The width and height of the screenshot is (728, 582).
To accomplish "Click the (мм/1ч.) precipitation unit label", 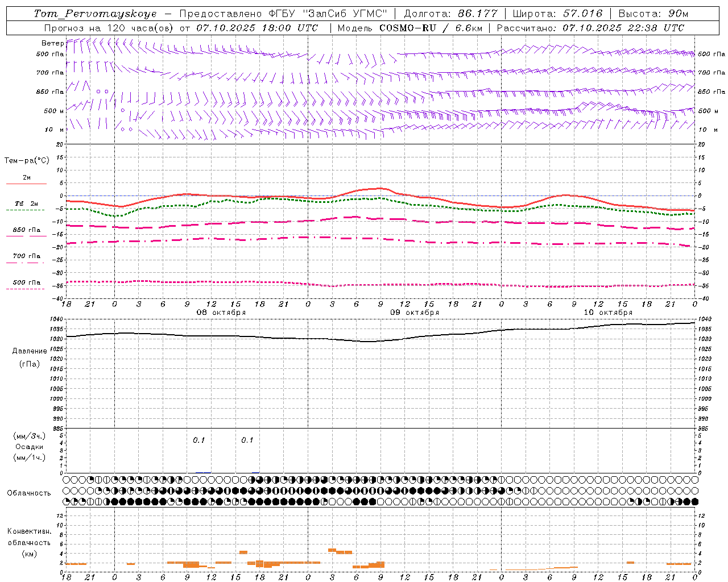I will (30, 458).
